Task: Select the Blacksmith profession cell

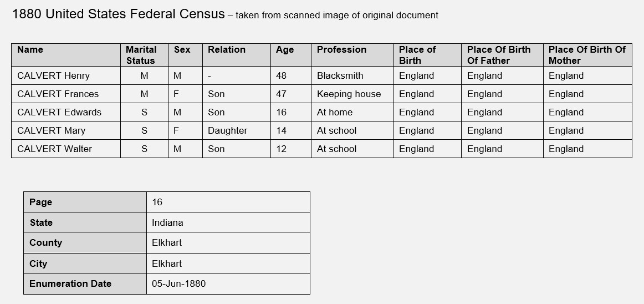Action: coord(352,75)
